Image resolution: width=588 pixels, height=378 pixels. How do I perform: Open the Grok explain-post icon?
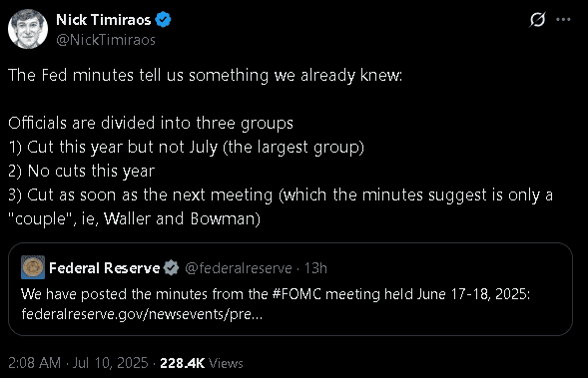tap(537, 20)
